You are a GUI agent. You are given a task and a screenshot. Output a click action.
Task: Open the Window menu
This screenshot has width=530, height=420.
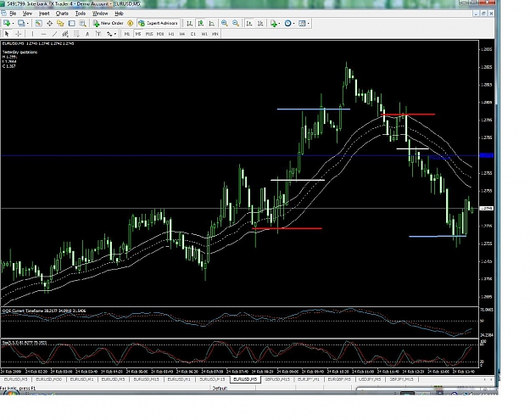pyautogui.click(x=100, y=14)
